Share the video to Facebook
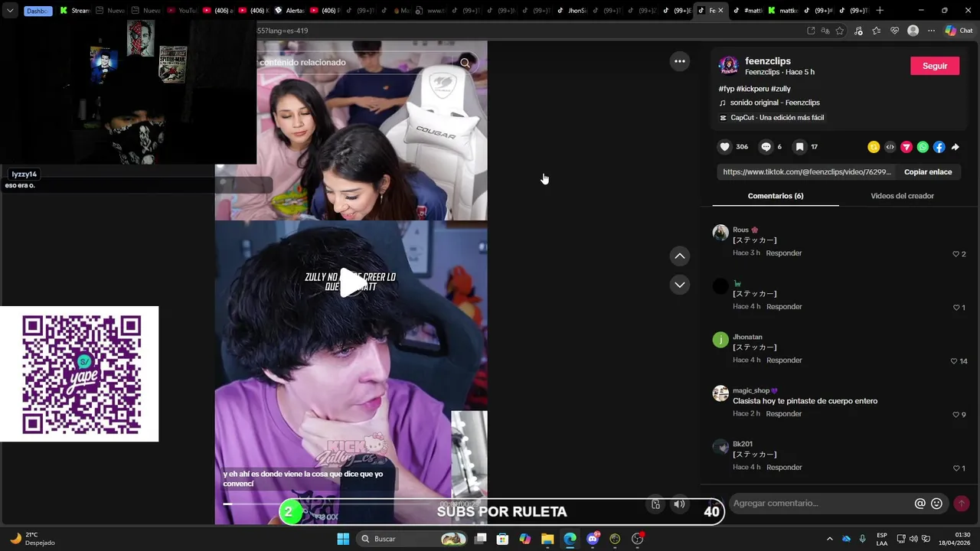The height and width of the screenshot is (551, 980). pyautogui.click(x=939, y=147)
